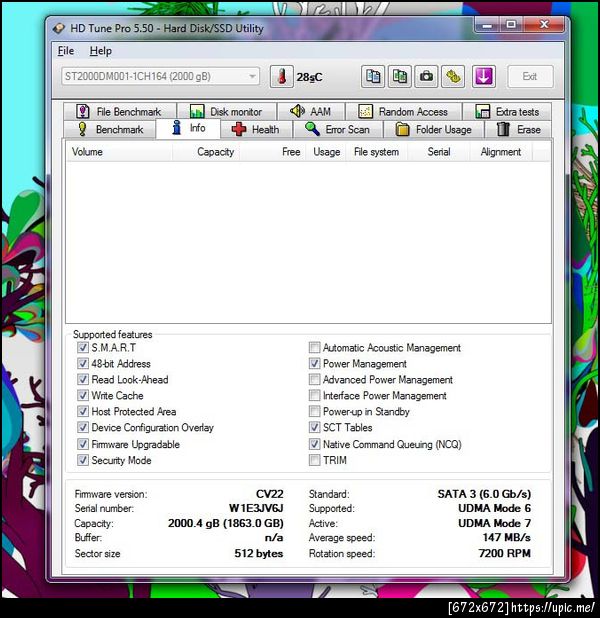Click the Alignment column header

coord(501,152)
